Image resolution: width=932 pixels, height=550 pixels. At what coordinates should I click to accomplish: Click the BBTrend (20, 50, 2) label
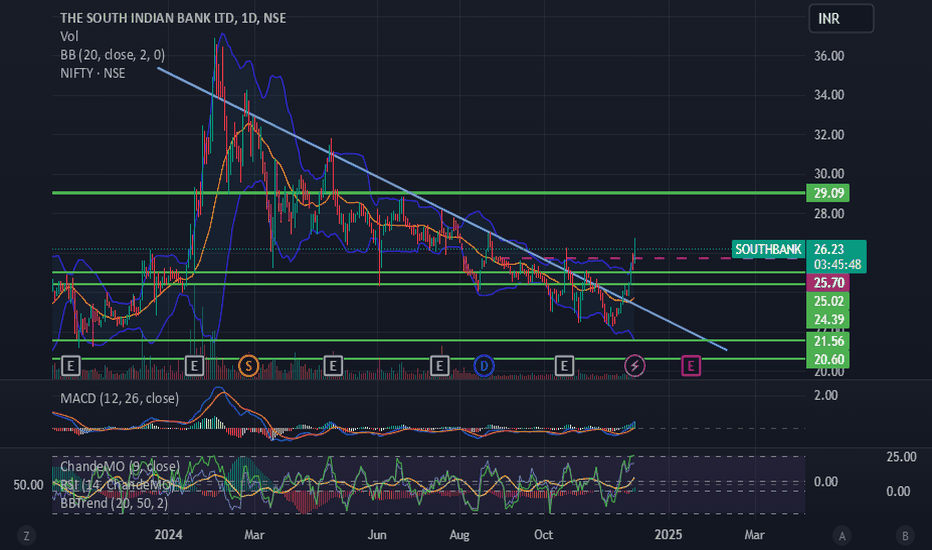coord(114,503)
